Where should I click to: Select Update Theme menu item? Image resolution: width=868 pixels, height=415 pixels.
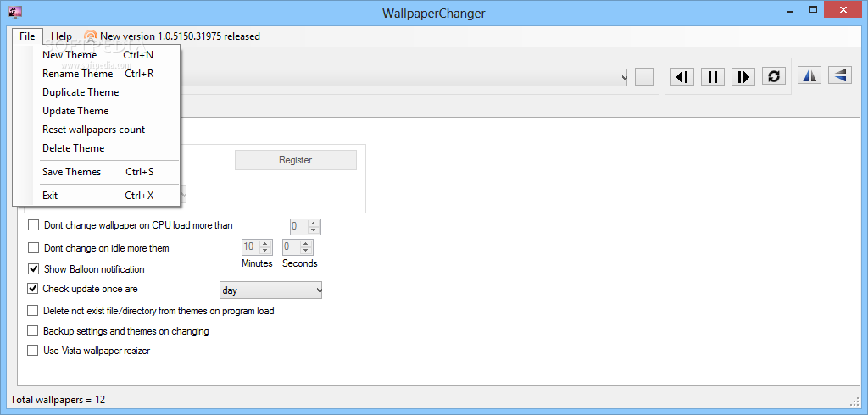(97, 111)
